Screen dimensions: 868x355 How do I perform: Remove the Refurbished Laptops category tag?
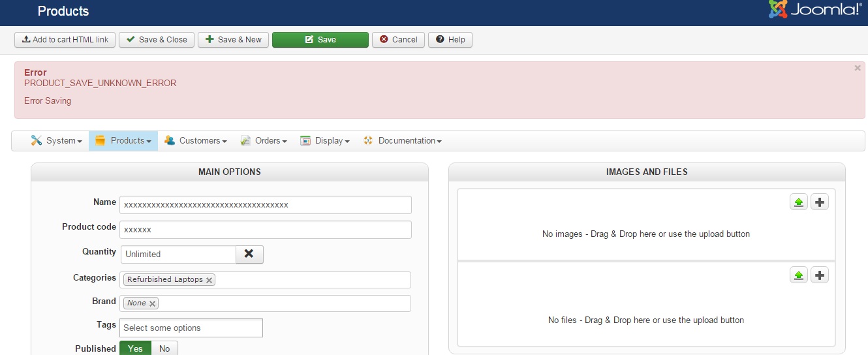click(x=209, y=280)
